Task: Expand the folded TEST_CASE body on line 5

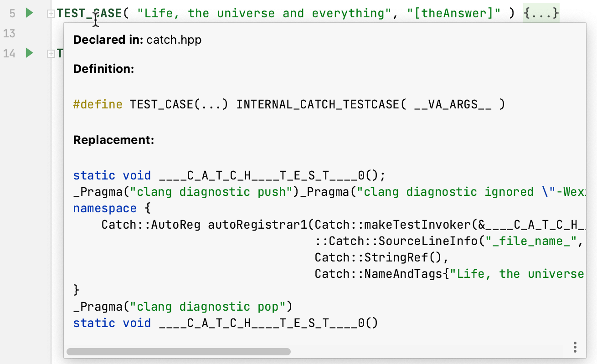Action: click(51, 13)
